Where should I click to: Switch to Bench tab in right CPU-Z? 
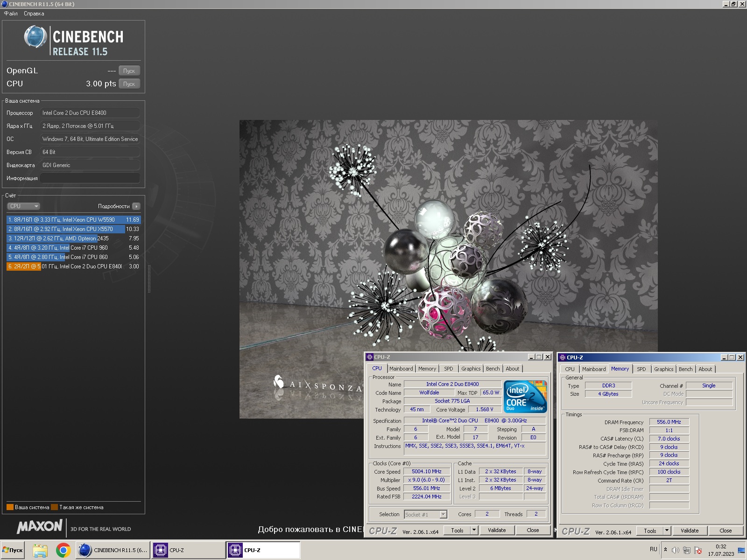point(685,369)
